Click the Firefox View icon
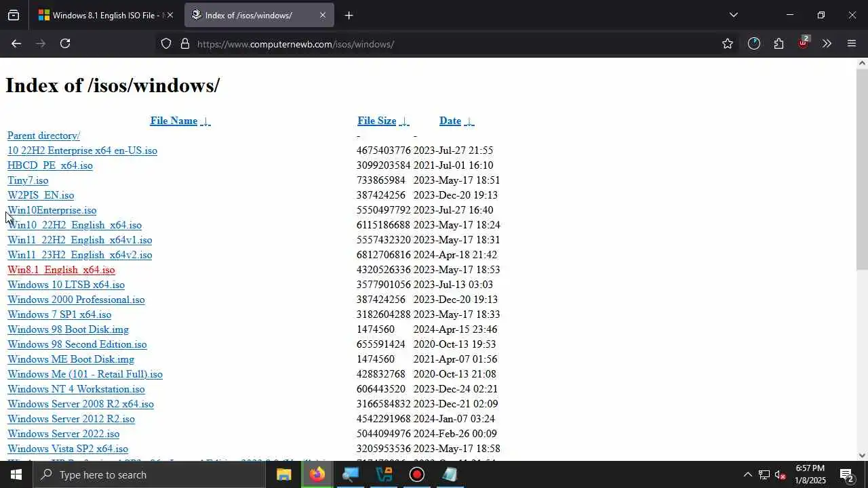The image size is (868, 488). coord(14,15)
